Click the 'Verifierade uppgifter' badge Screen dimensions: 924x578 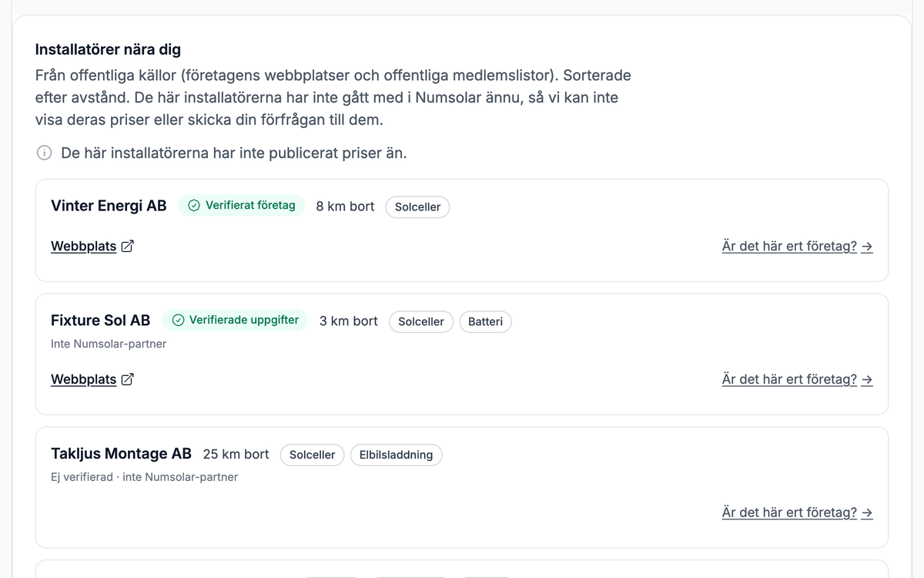[x=235, y=320]
